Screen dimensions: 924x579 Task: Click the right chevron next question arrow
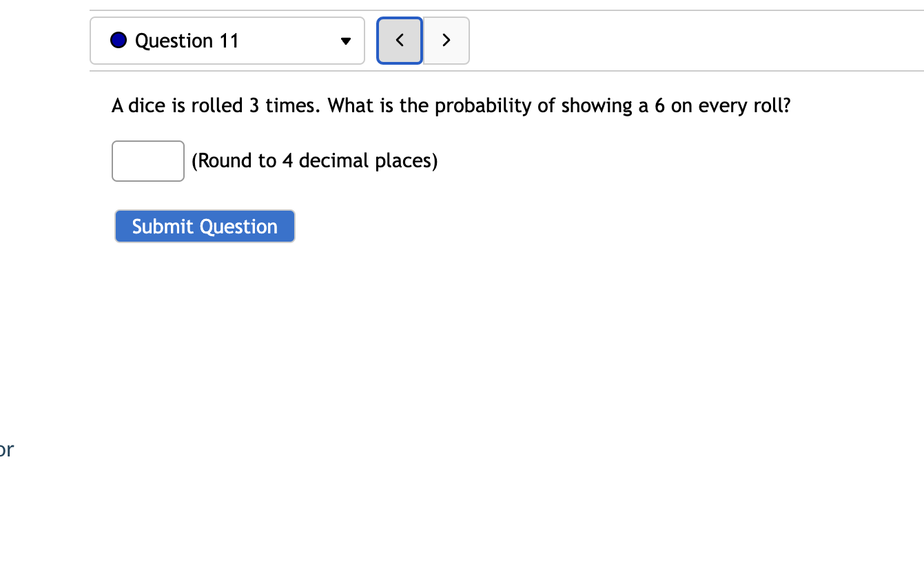pos(446,40)
